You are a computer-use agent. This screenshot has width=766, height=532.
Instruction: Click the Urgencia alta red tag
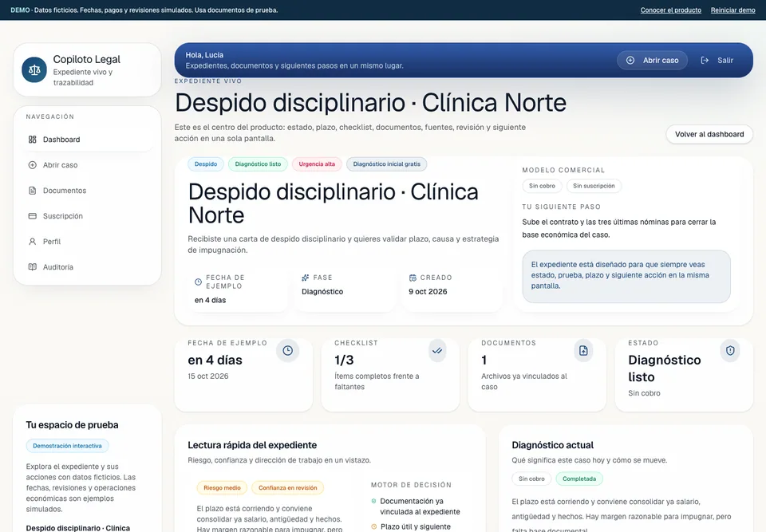(317, 164)
